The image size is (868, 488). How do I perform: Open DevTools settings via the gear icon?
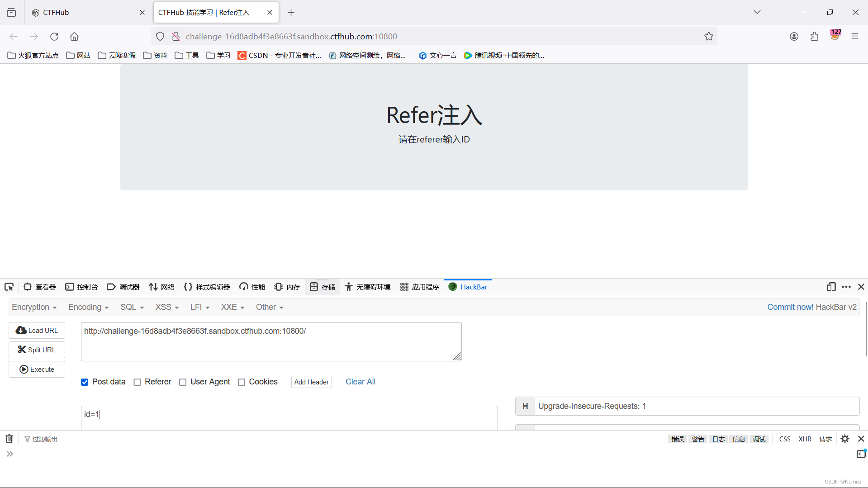844,438
